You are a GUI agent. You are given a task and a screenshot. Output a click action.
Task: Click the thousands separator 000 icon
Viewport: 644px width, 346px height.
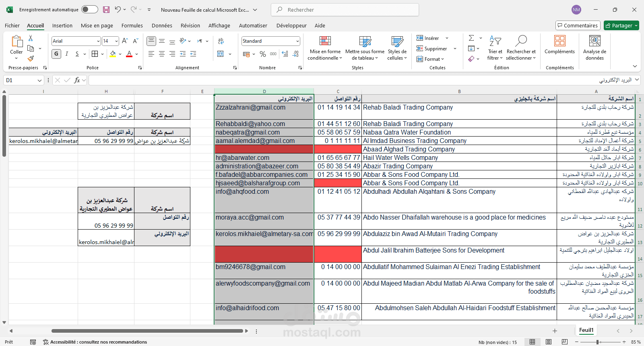(x=273, y=54)
